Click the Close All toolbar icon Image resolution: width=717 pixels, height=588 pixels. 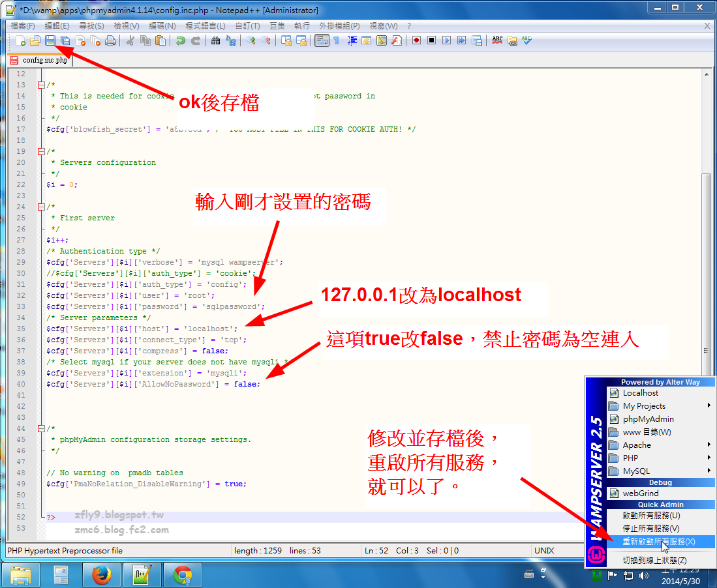tap(95, 40)
